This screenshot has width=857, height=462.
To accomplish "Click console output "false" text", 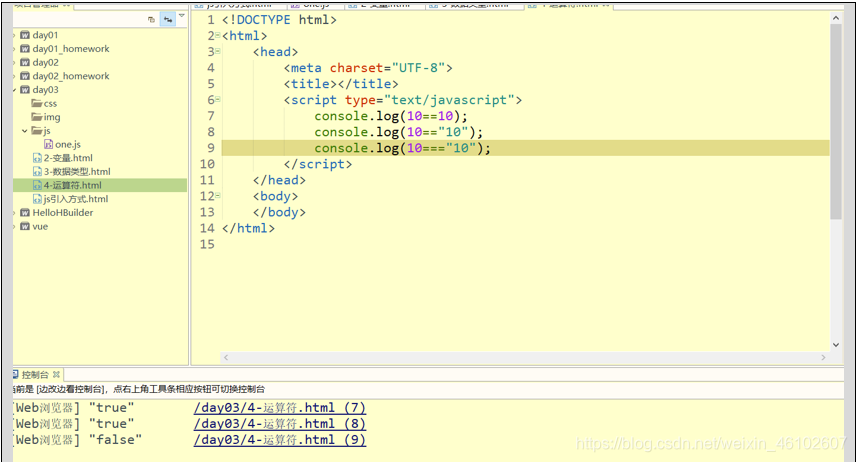I will (115, 440).
